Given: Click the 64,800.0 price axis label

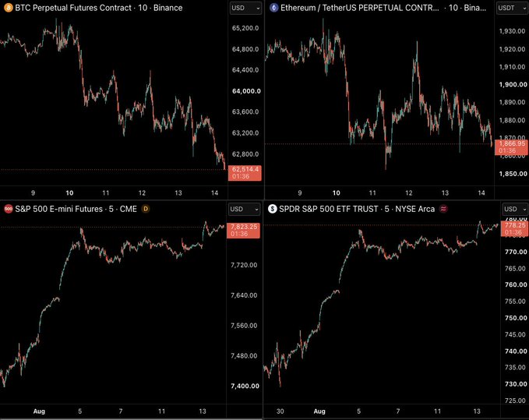Looking at the screenshot, I should tap(245, 49).
